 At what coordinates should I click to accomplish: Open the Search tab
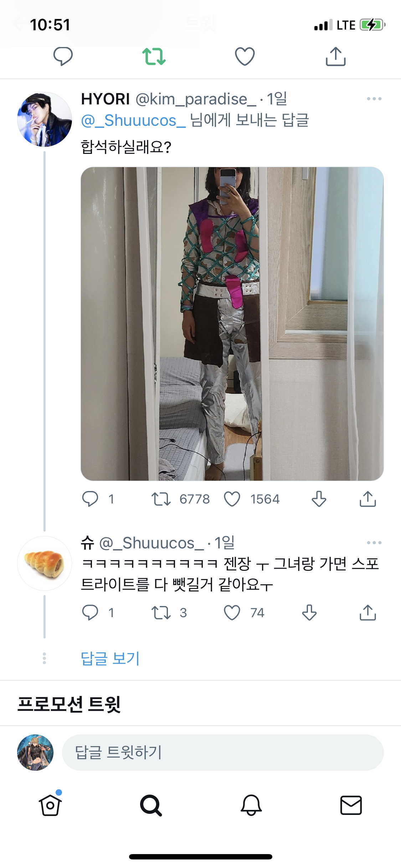(151, 805)
